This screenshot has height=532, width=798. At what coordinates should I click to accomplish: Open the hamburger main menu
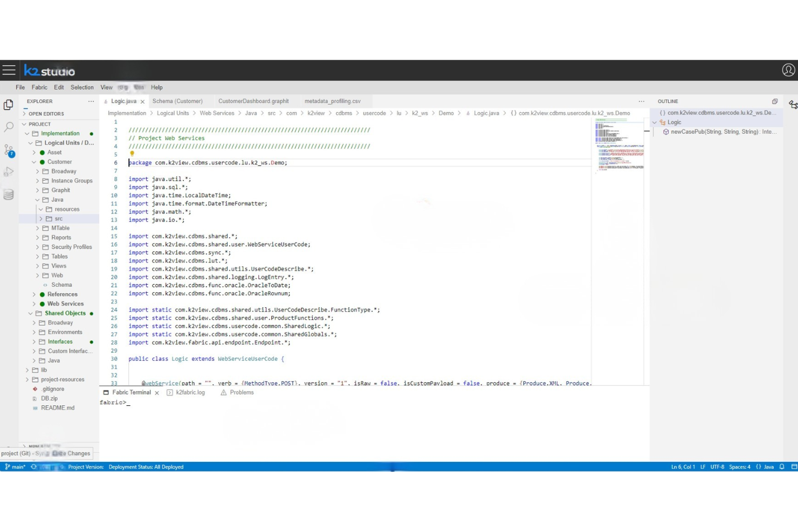click(x=9, y=70)
